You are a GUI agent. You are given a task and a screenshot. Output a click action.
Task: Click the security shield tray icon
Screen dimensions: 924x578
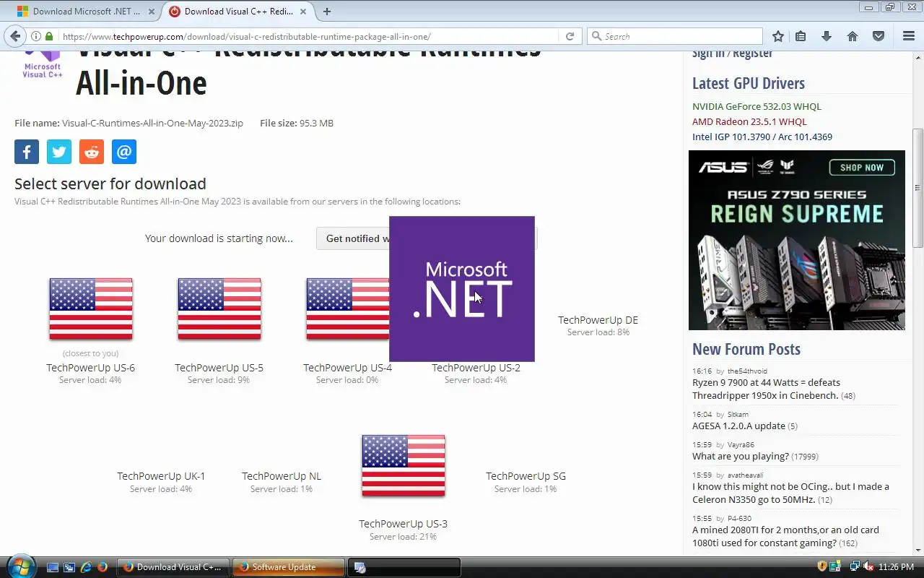(x=821, y=566)
